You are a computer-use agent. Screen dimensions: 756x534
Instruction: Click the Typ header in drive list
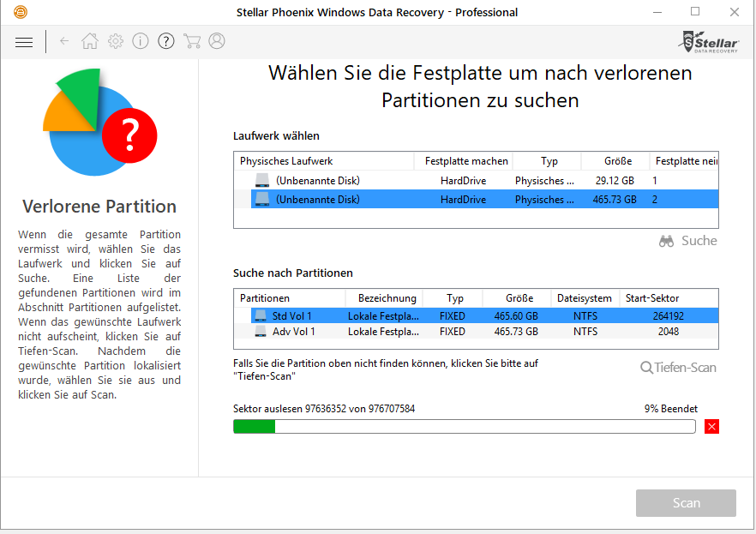click(548, 161)
